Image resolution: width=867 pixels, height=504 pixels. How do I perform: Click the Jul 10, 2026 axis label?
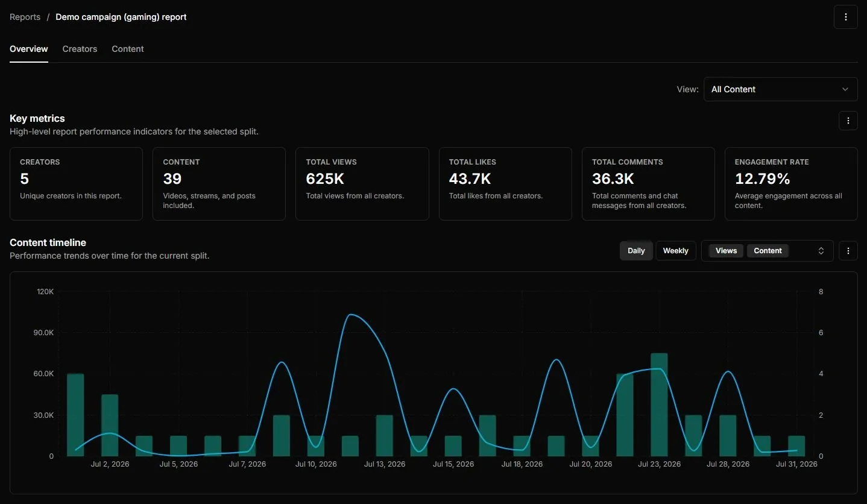316,464
